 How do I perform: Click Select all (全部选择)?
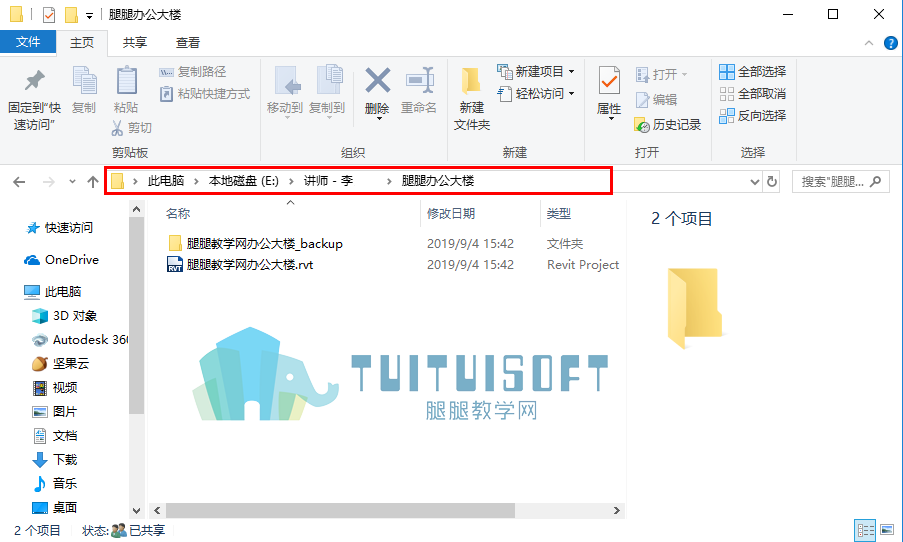point(753,71)
